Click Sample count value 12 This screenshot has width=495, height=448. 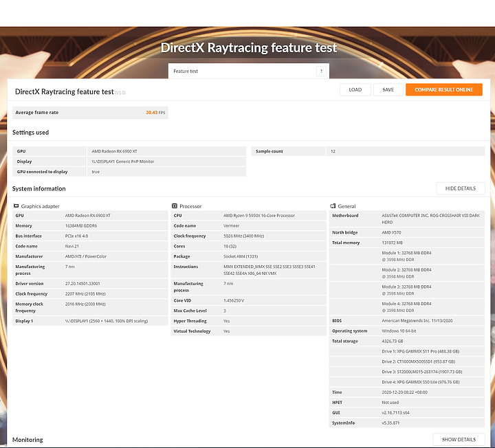click(x=333, y=151)
